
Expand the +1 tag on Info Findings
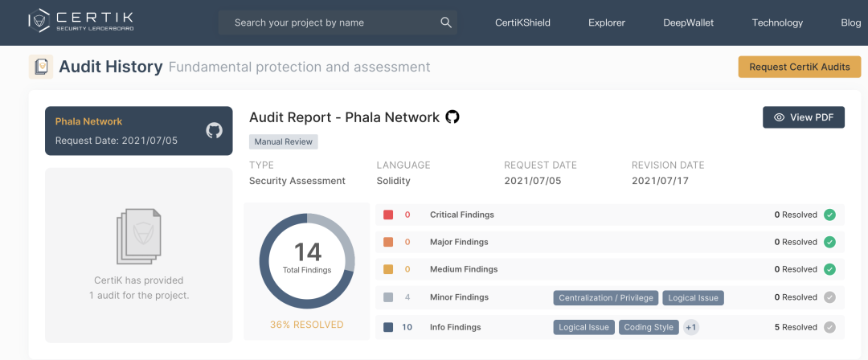click(x=691, y=327)
